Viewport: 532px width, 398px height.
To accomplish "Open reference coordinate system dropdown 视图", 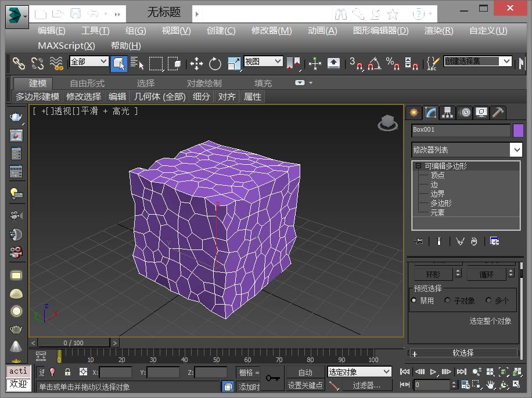I will pos(263,61).
